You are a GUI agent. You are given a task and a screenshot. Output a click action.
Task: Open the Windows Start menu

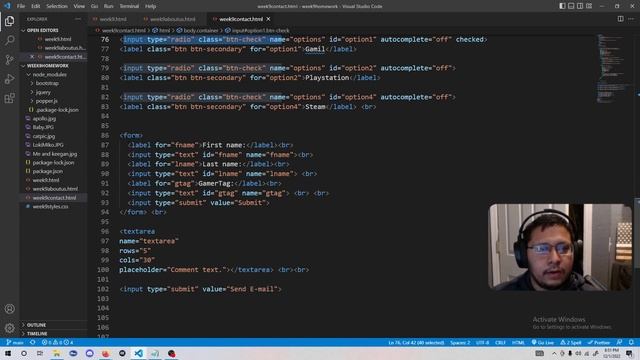click(x=8, y=353)
